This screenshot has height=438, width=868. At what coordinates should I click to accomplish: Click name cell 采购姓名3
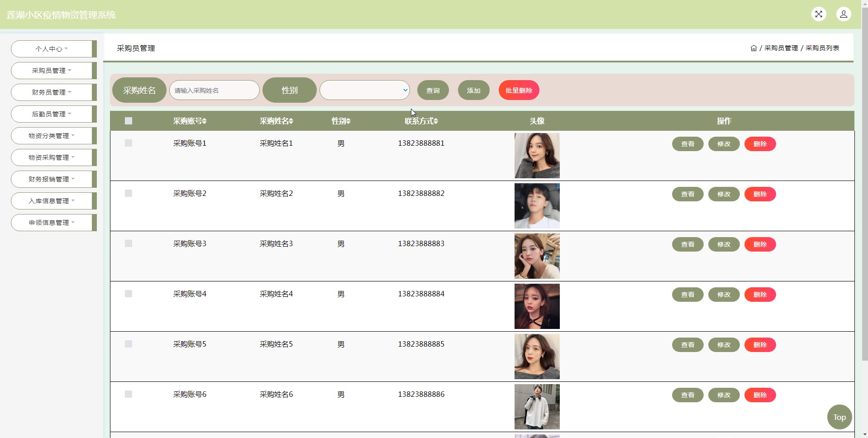pos(276,244)
